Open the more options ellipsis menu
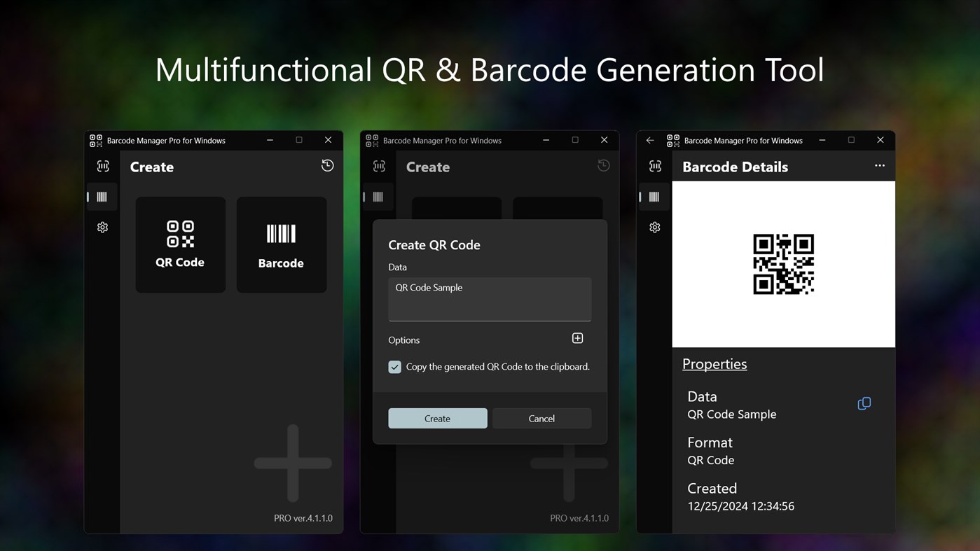This screenshot has height=551, width=980. pyautogui.click(x=879, y=166)
